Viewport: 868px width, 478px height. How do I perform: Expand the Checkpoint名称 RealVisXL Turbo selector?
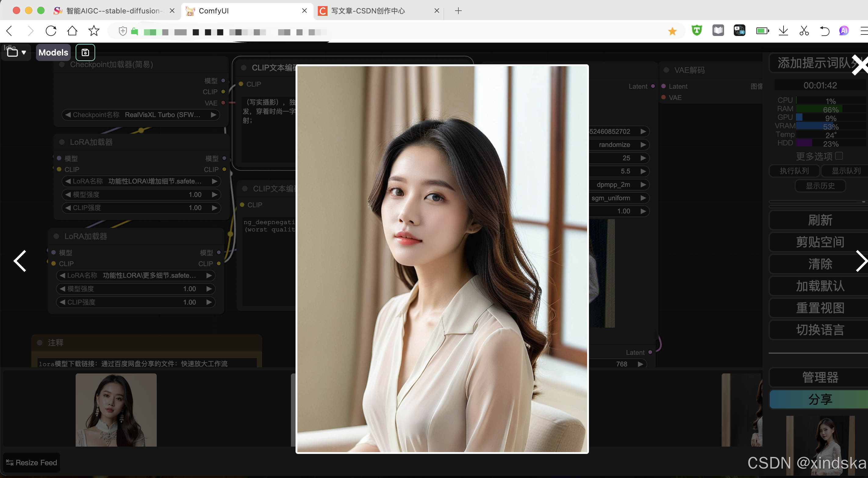point(141,115)
